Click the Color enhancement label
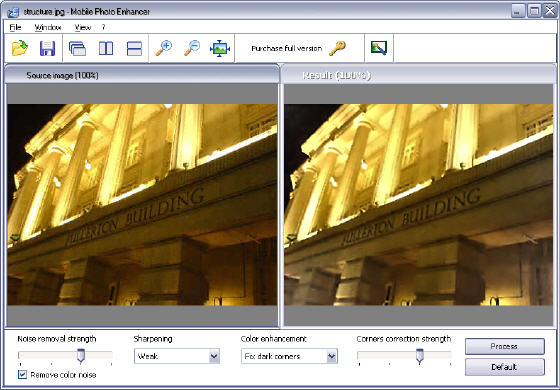The image size is (560, 390). [x=274, y=339]
